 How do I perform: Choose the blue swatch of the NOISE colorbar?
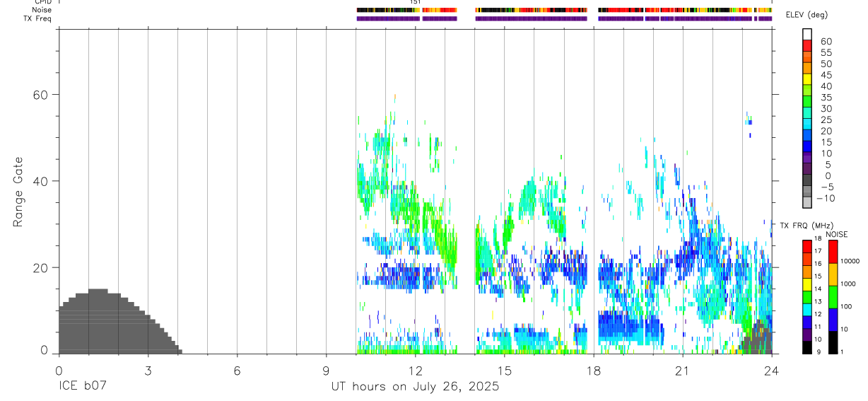833,320
